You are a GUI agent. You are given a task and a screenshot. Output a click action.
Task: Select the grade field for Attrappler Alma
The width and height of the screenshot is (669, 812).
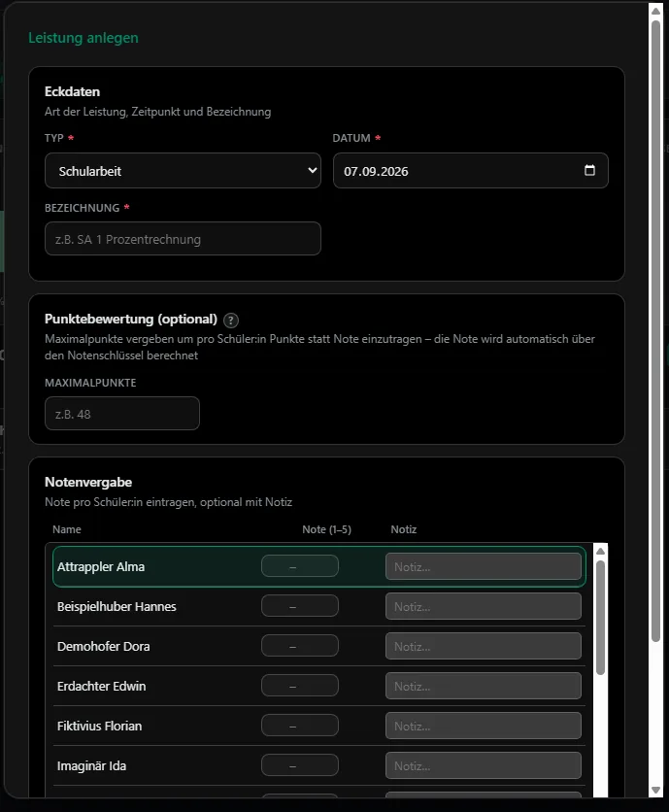click(x=300, y=566)
